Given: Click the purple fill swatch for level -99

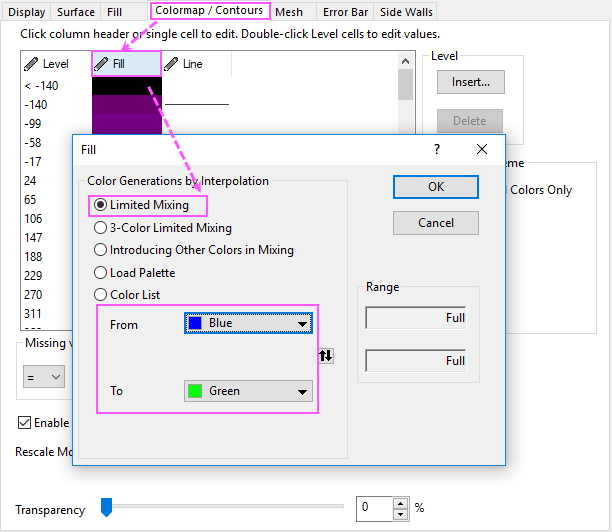Looking at the screenshot, I should (127, 124).
